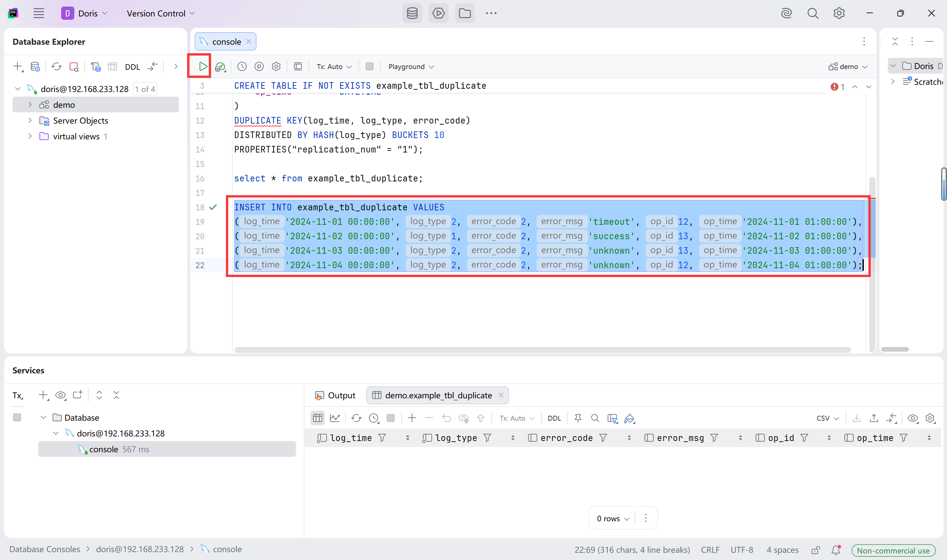
Task: Open the Playground mode dropdown
Action: (411, 66)
